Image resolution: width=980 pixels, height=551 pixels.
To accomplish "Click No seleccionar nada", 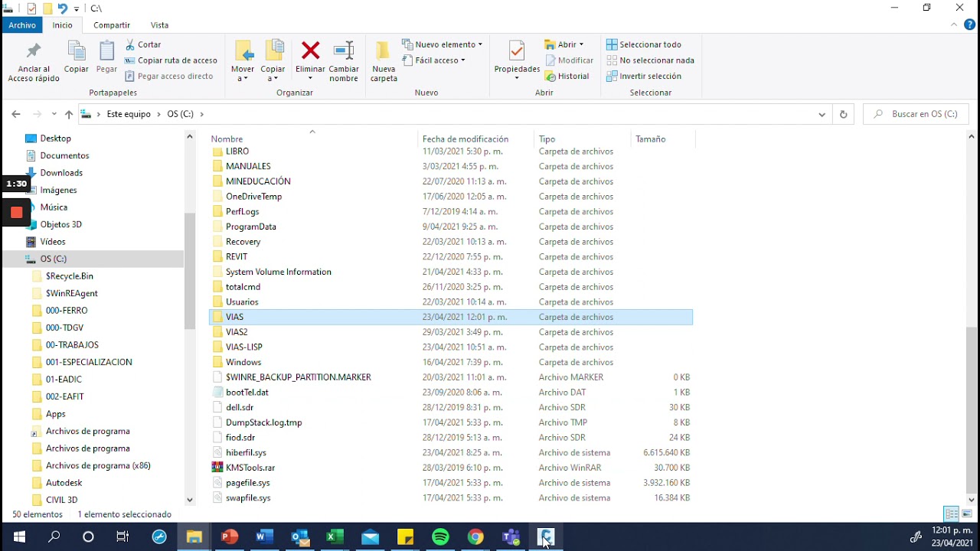I will pyautogui.click(x=650, y=60).
